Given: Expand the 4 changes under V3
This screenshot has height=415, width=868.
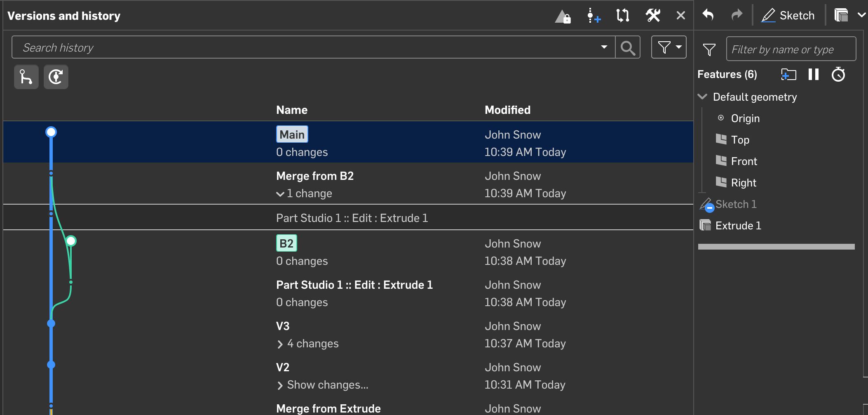Looking at the screenshot, I should (x=280, y=344).
